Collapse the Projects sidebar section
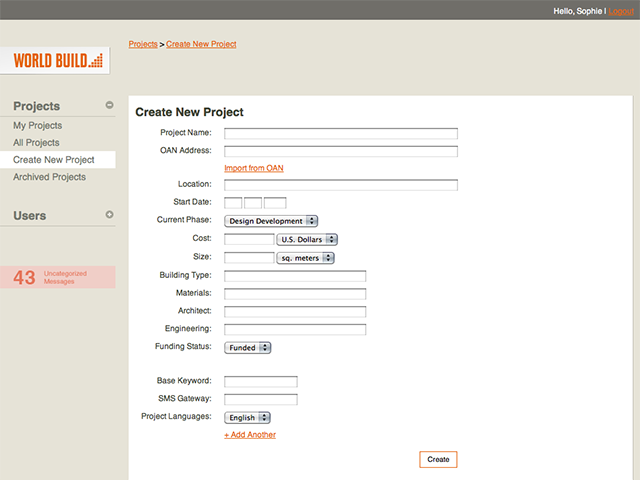640x480 pixels. (x=109, y=105)
